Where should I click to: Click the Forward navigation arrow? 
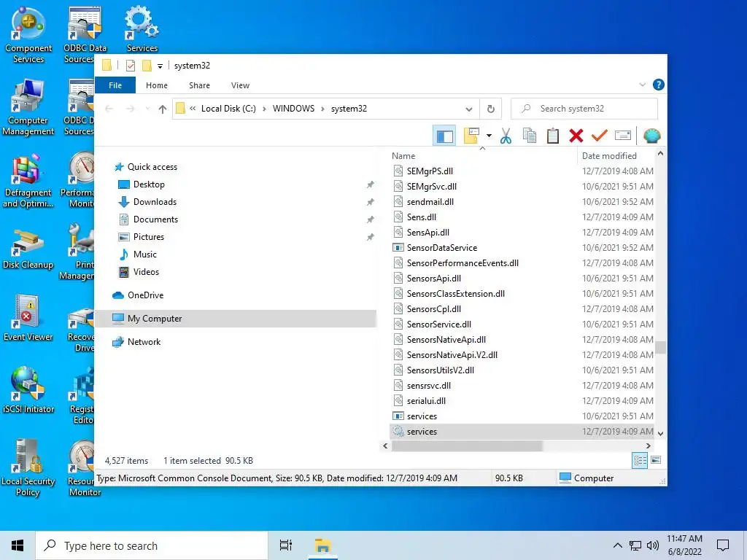tap(131, 109)
